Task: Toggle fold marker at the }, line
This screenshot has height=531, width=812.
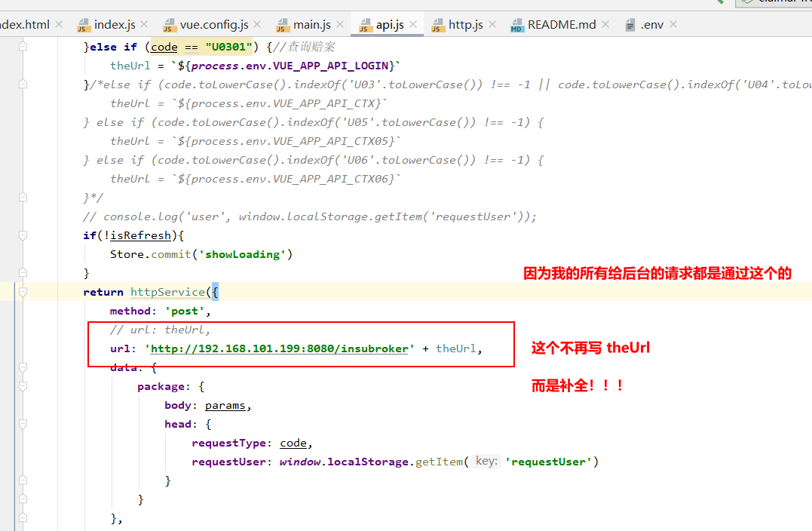Action: click(x=23, y=518)
